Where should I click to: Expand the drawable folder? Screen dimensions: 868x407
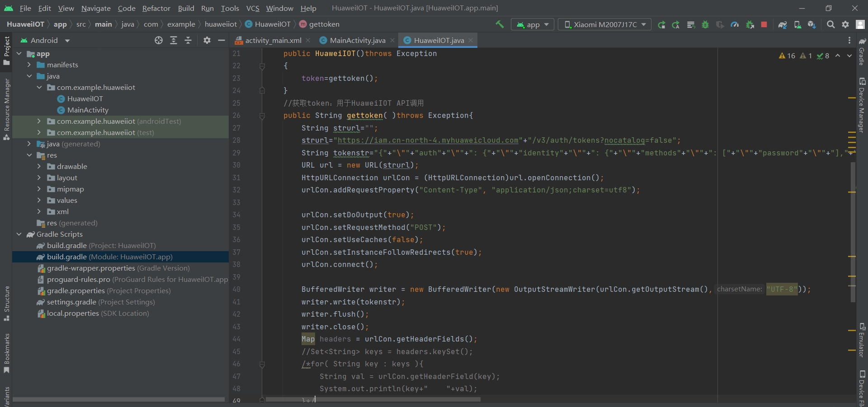tap(39, 167)
